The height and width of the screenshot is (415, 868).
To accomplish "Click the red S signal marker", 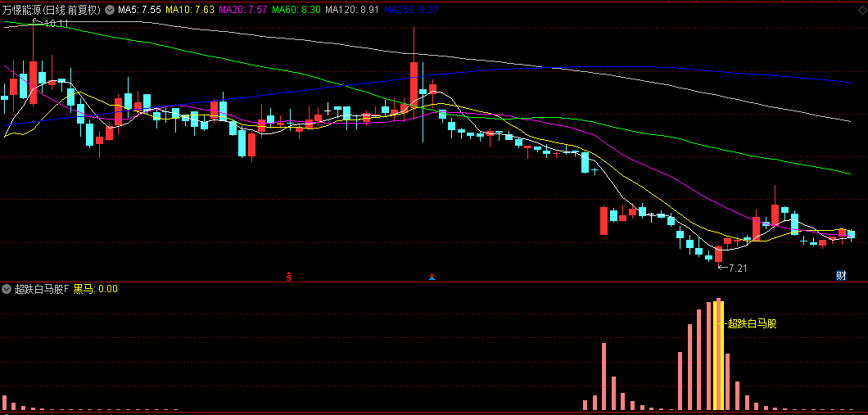I will coord(288,276).
